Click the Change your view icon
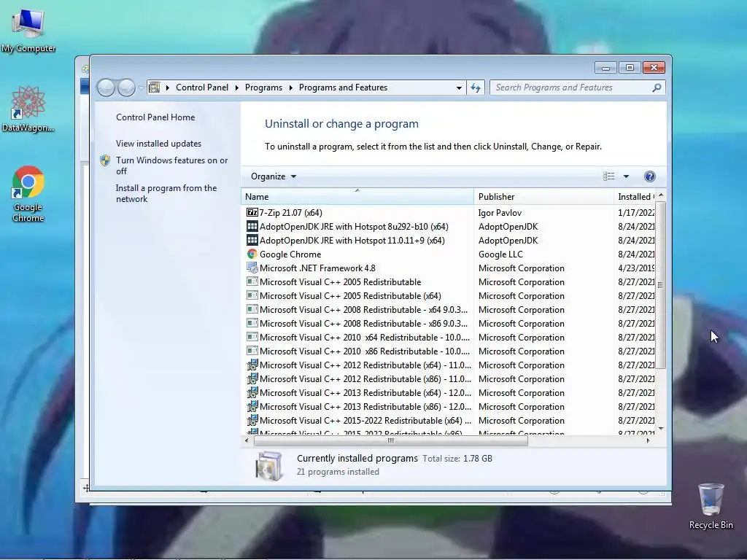The image size is (747, 560). coord(609,176)
